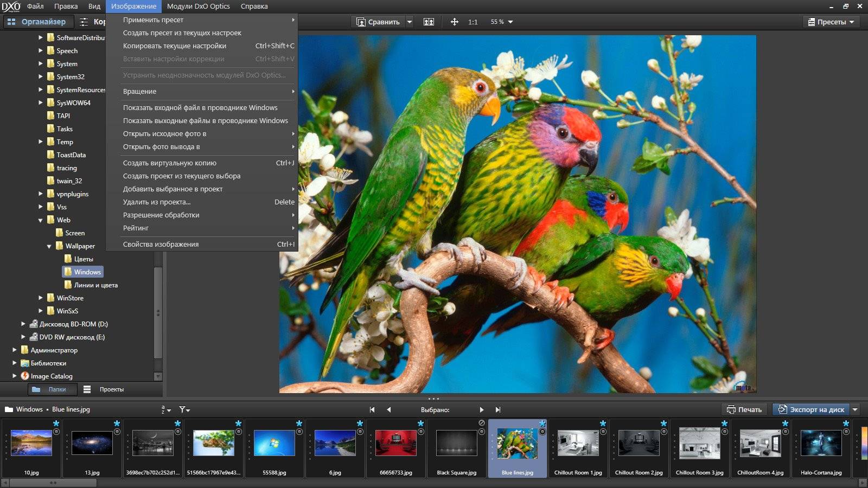Open the Compare view button

(x=378, y=22)
